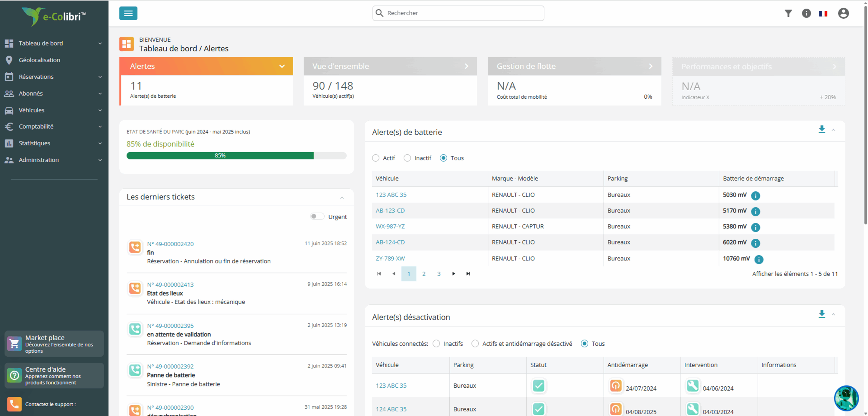The image size is (868, 416).
Task: Open vehicle link ZY-789-XW
Action: click(x=390, y=258)
